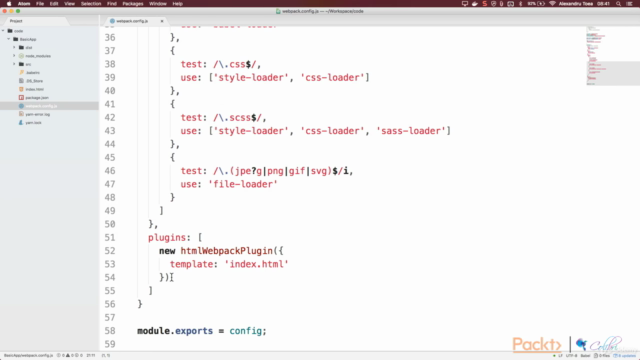Click the status bar file path

[x=28, y=356]
